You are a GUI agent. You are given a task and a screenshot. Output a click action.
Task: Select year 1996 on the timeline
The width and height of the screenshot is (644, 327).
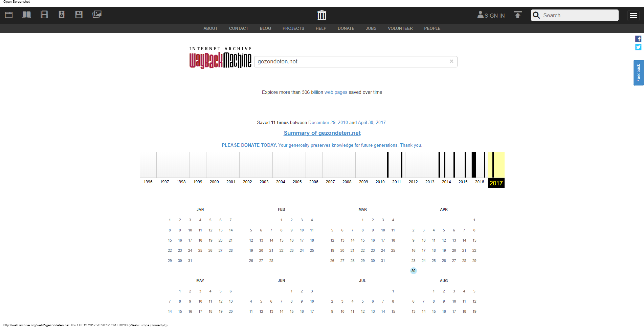pyautogui.click(x=148, y=182)
